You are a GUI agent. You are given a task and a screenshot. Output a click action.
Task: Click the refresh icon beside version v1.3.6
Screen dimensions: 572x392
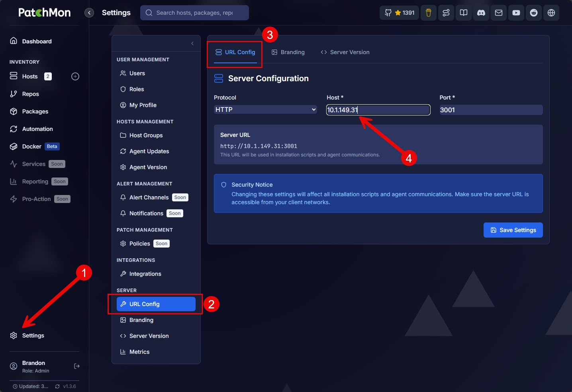57,386
